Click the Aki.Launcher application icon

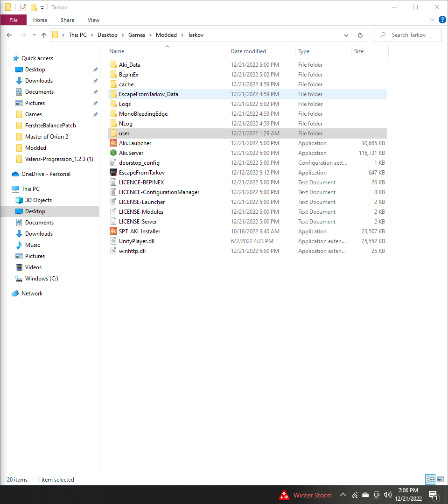113,143
